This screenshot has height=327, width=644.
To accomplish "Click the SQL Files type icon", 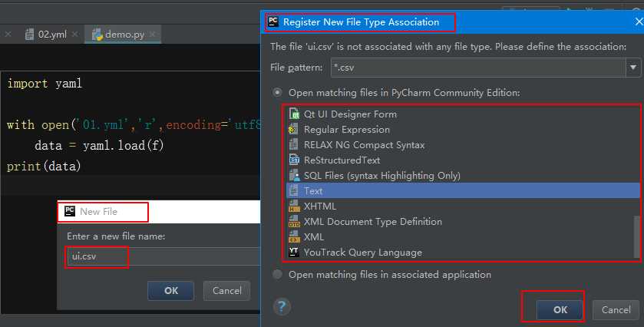I will [x=294, y=176].
